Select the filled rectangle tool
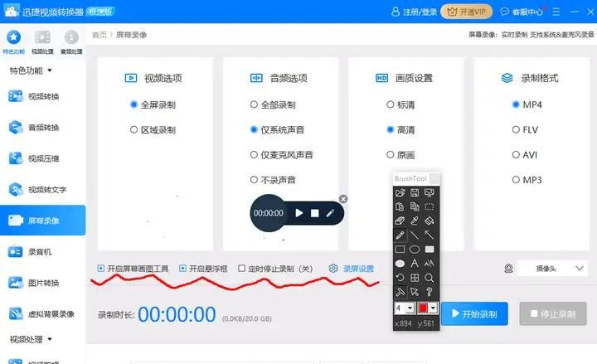597x364 pixels. point(430,250)
